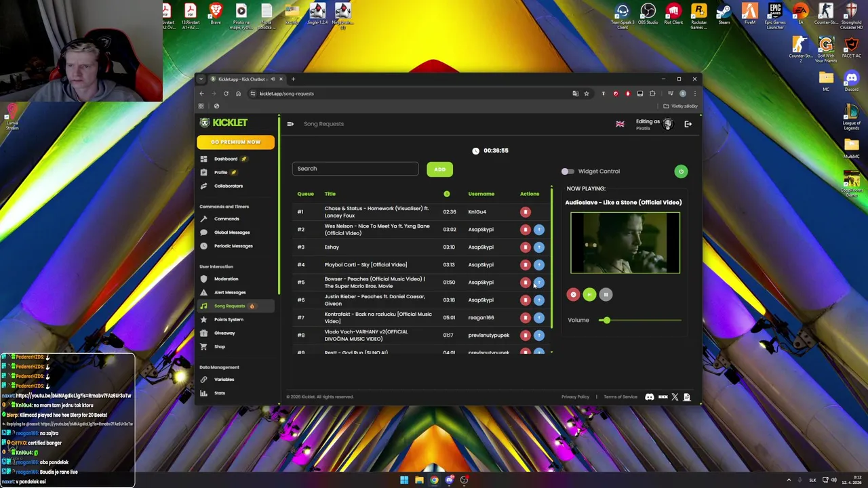Open Stats page
Viewport: 868px width, 488px height.
pyautogui.click(x=220, y=393)
